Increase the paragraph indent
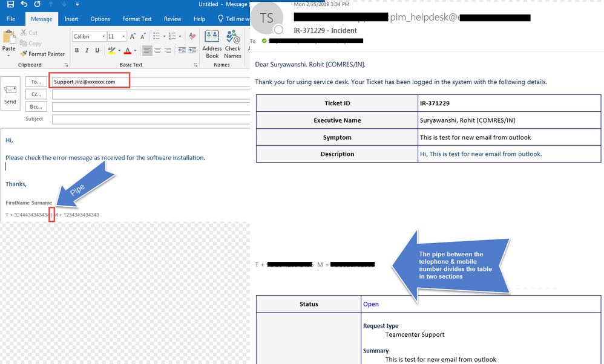 point(192,50)
